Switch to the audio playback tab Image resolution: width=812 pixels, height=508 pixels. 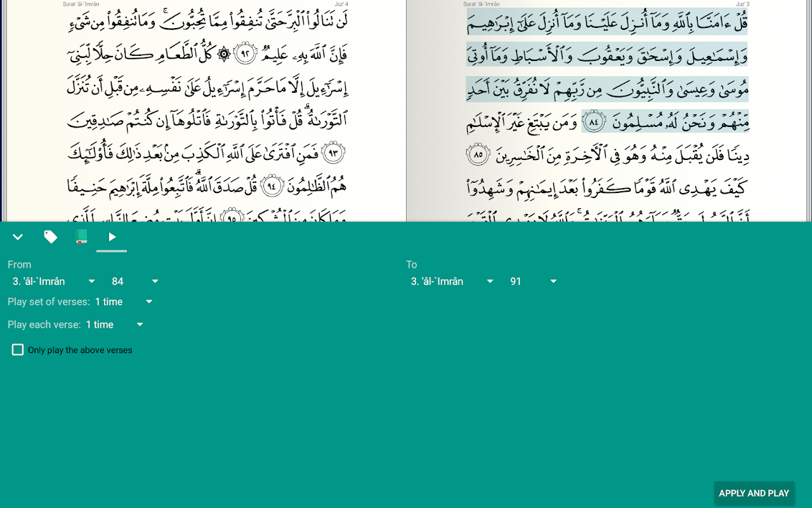point(112,236)
